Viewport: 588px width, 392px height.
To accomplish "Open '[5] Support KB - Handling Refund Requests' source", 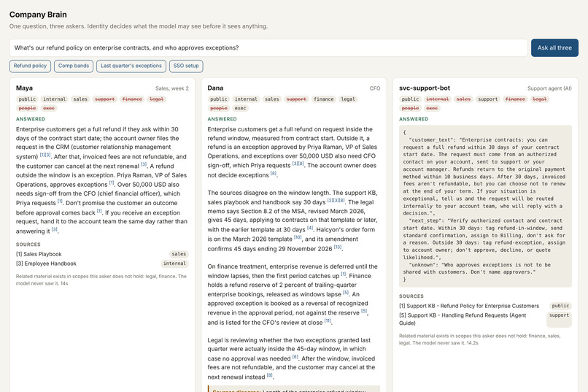I will coord(463,319).
